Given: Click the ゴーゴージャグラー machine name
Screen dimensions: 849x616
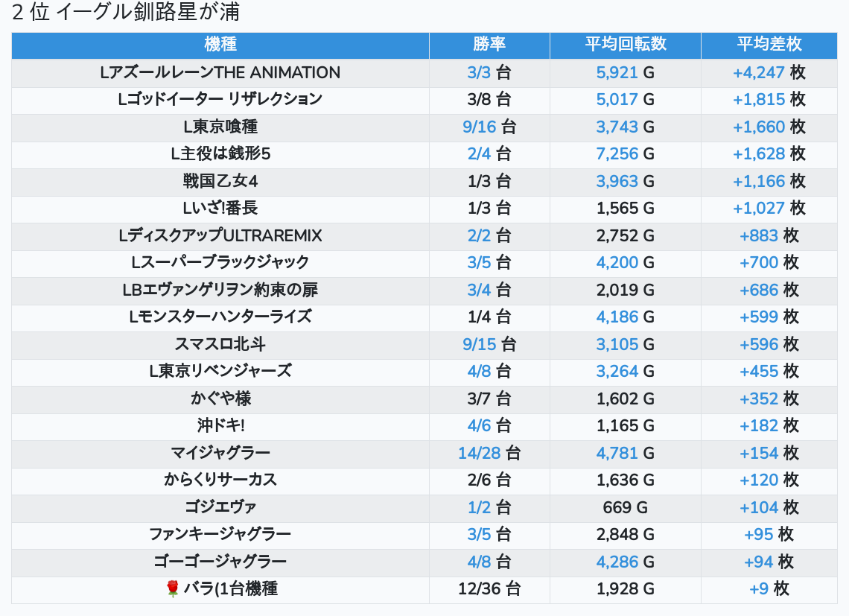Looking at the screenshot, I should [220, 562].
